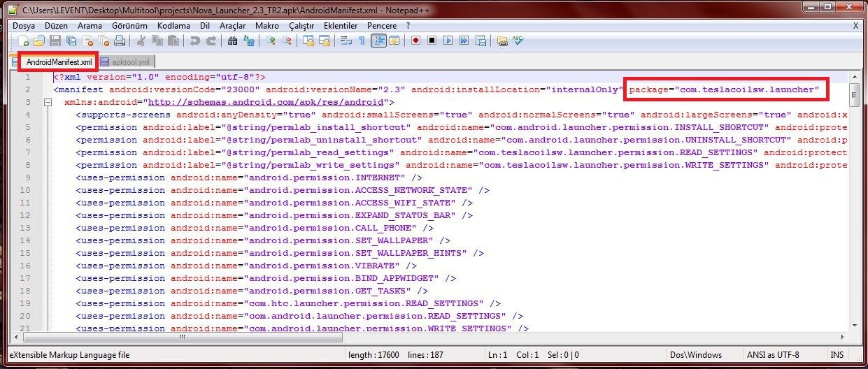This screenshot has height=369, width=868.
Task: Open the Araçlar menu
Action: pos(233,26)
